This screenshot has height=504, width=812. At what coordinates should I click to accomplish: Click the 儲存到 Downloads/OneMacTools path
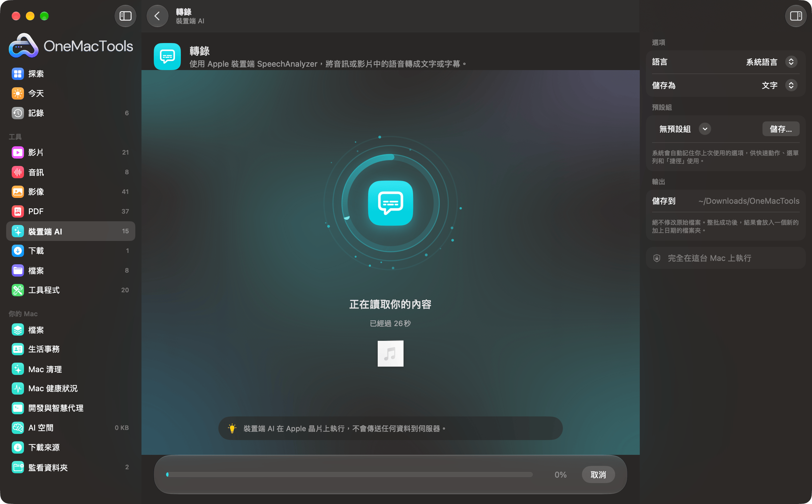click(x=749, y=201)
